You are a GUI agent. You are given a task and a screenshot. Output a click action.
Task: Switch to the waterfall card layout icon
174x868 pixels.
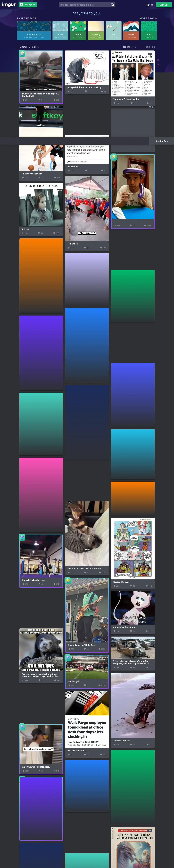(148, 47)
